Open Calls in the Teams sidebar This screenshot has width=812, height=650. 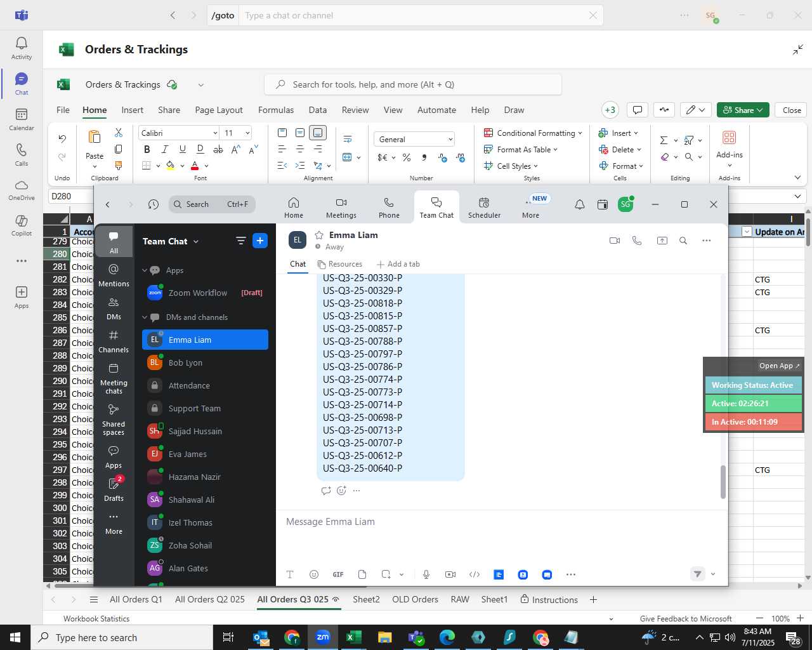click(22, 155)
